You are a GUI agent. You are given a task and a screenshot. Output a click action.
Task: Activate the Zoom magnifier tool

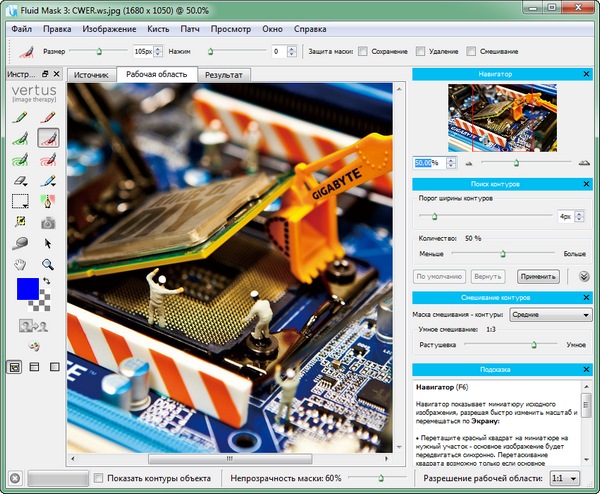point(47,264)
